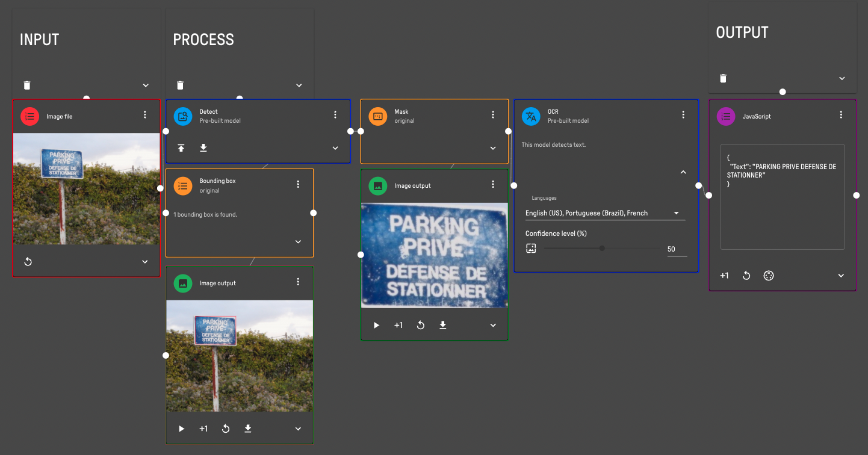The height and width of the screenshot is (455, 868).
Task: Open the Detect node's three-dot menu
Action: (x=335, y=114)
